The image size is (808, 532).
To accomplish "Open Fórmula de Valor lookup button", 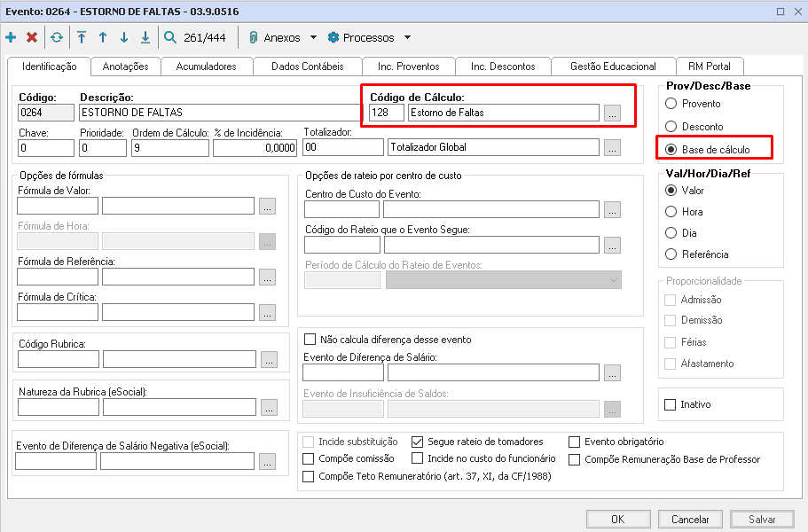I will [x=267, y=206].
